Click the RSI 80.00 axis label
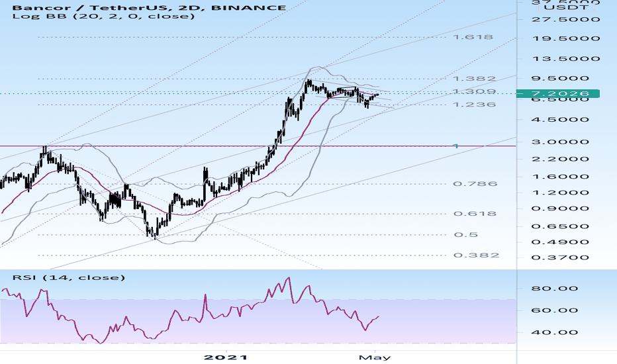The height and width of the screenshot is (364, 617). tap(554, 289)
